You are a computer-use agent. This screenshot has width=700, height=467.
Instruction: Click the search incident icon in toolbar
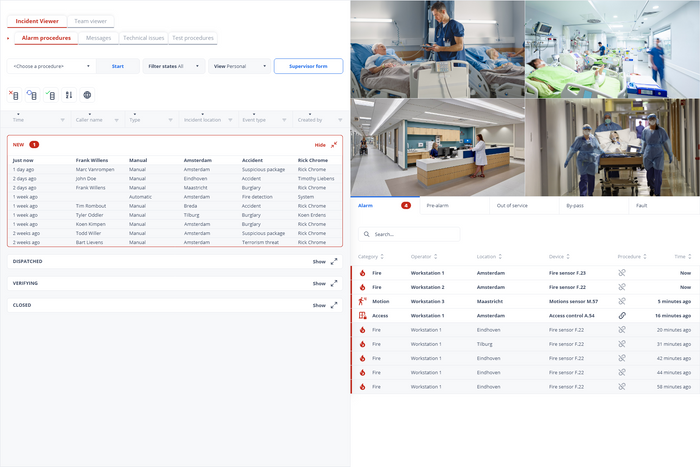click(x=32, y=95)
